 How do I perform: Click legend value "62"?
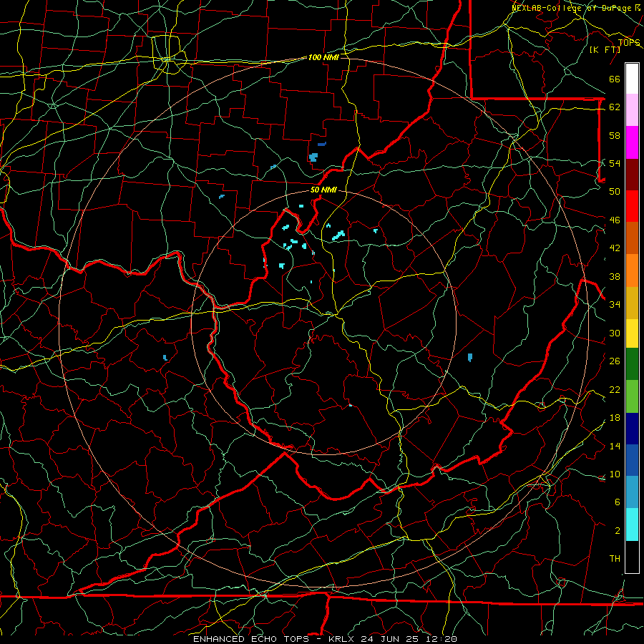[615, 107]
